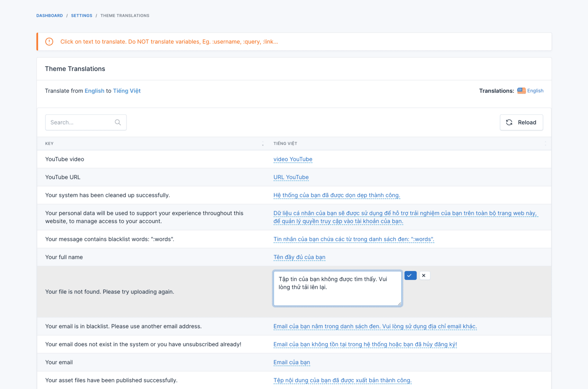Switch translations to English

535,91
